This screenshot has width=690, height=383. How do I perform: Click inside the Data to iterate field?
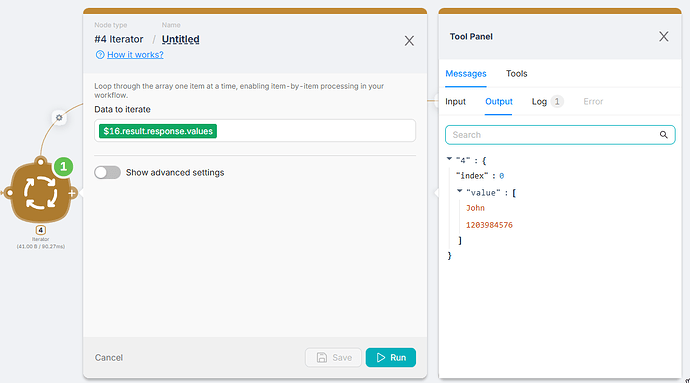(255, 131)
